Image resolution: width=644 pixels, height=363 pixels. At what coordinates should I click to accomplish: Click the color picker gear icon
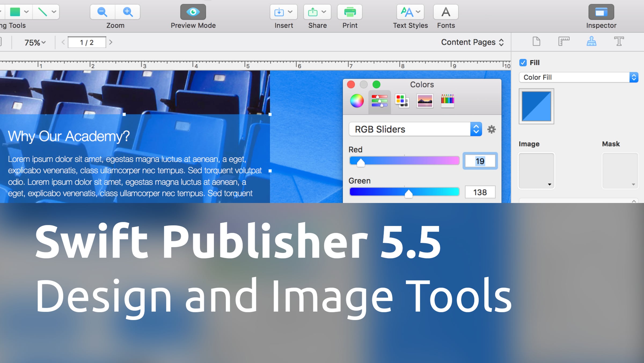pos(491,130)
